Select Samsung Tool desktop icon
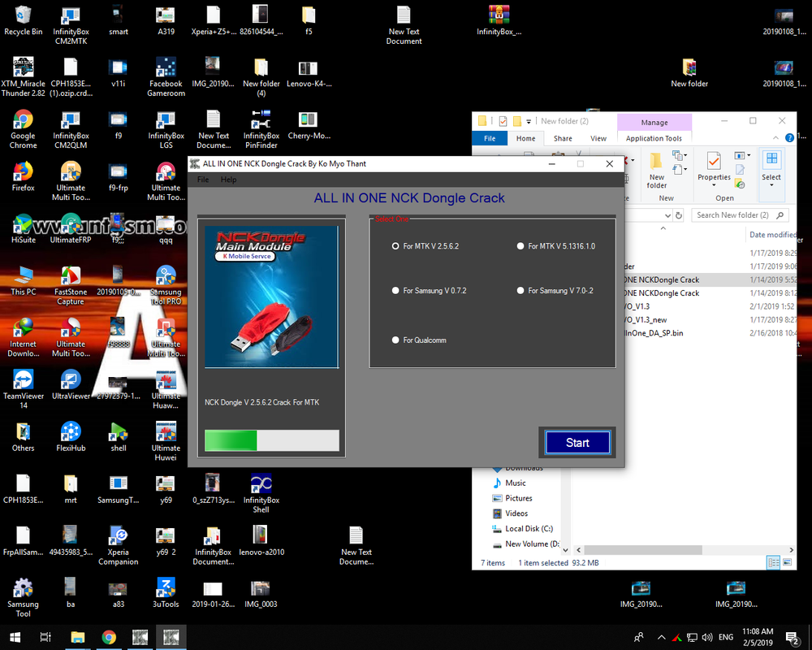This screenshot has height=650, width=812. 24,598
